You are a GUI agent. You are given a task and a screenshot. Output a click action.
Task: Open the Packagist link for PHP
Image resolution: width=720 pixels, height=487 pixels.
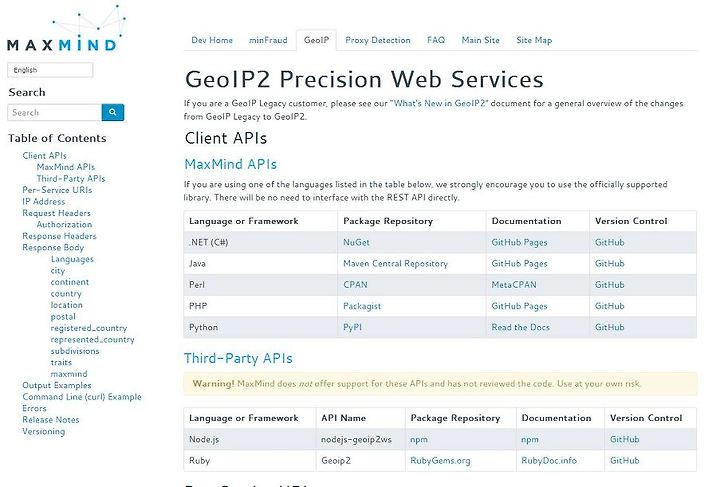[x=362, y=306]
